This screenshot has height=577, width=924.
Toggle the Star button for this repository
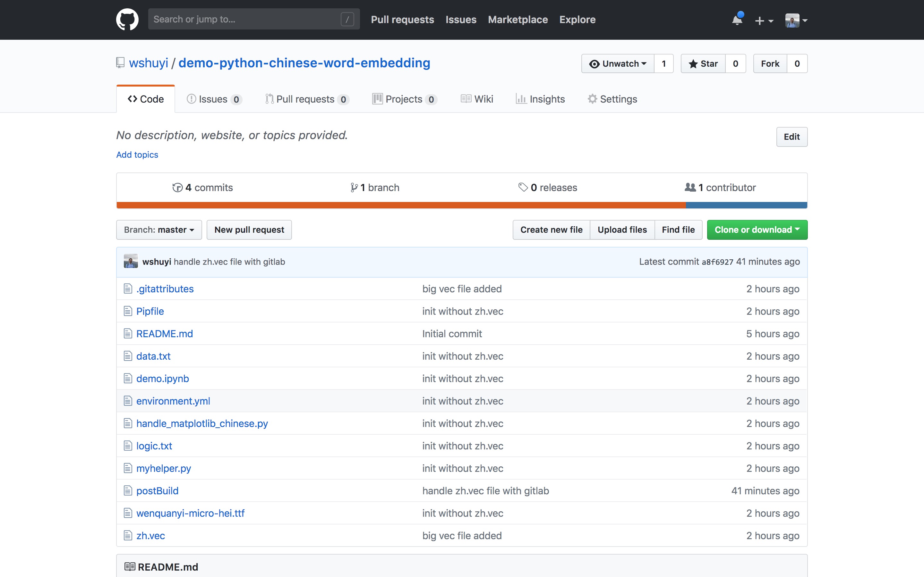[x=703, y=64]
